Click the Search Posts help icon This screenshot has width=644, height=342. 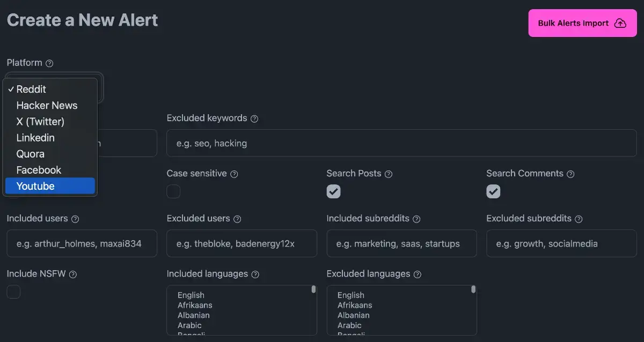click(389, 174)
